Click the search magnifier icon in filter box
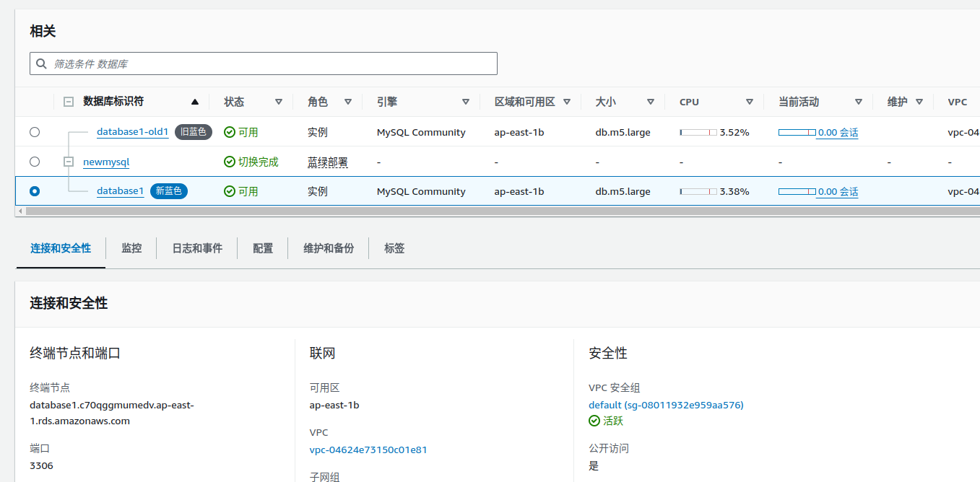 42,63
